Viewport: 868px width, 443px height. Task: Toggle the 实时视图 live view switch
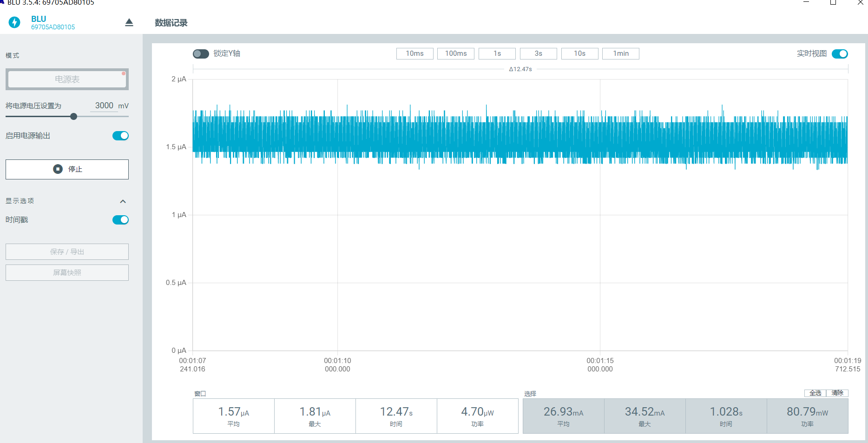click(x=840, y=54)
